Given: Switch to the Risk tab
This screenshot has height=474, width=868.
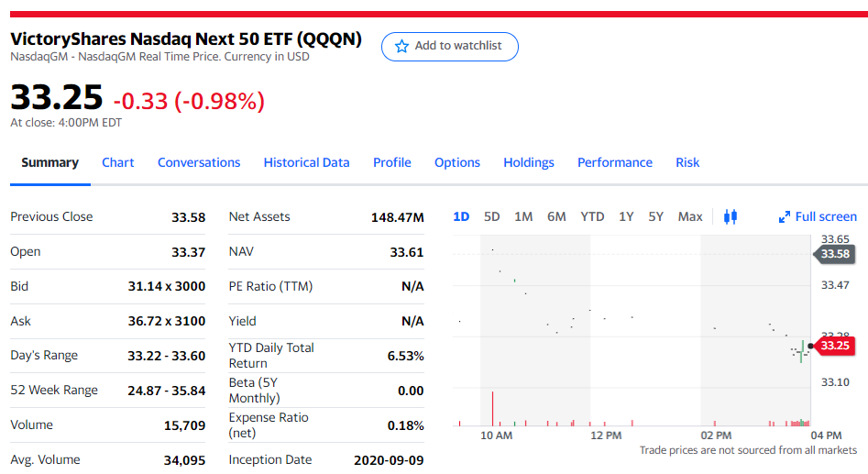Looking at the screenshot, I should click(687, 162).
